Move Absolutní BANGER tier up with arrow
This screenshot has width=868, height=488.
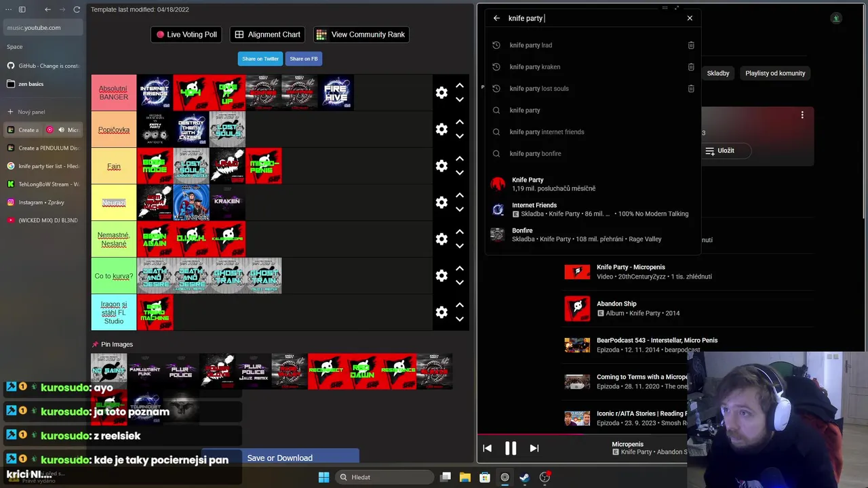pos(460,85)
